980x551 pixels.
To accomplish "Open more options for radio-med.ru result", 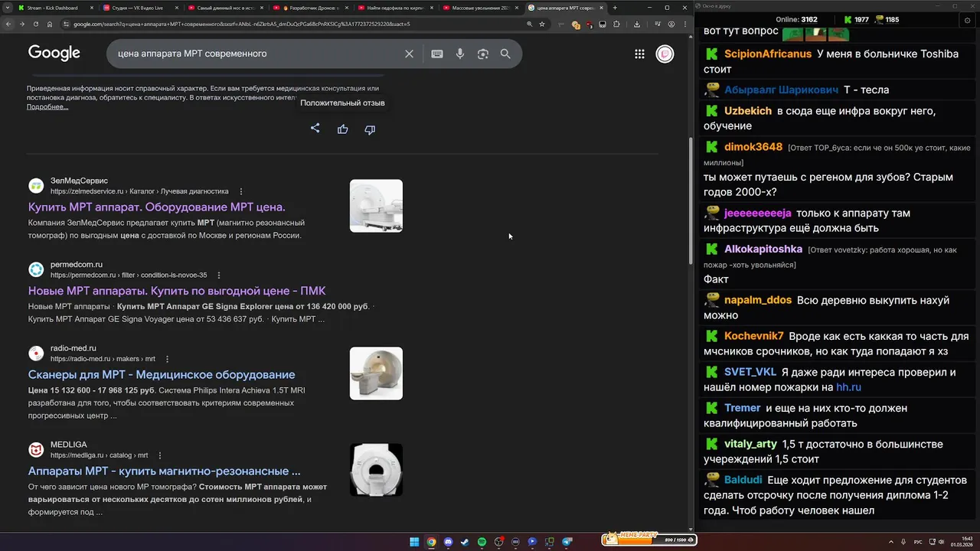I will coord(167,359).
